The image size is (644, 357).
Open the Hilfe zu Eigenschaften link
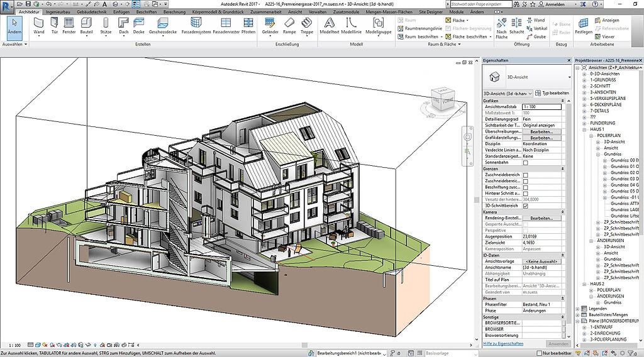(x=503, y=344)
